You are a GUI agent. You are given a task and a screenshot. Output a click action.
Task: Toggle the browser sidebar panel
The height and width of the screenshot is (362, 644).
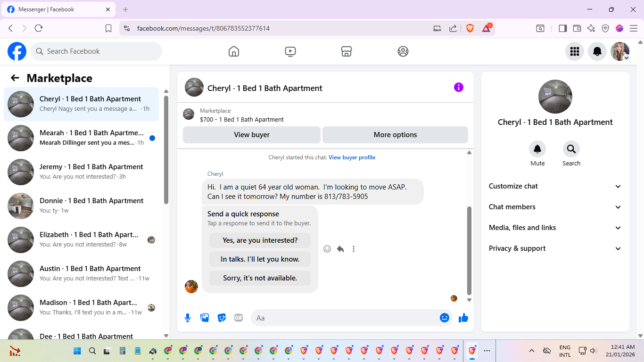pos(562,28)
